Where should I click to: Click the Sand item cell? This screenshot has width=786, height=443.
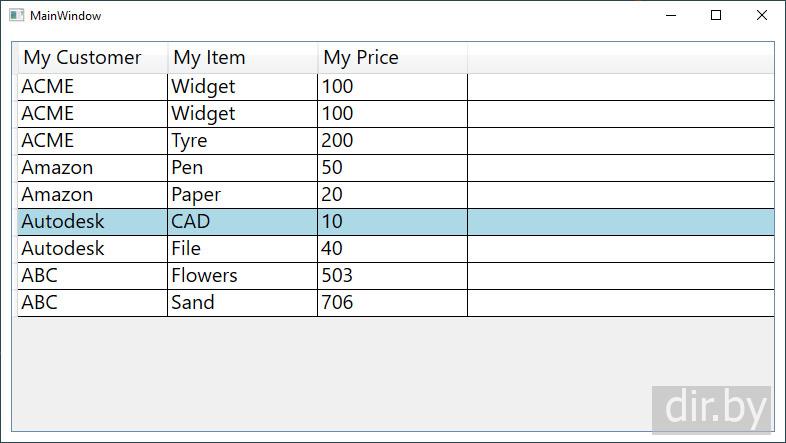(242, 303)
